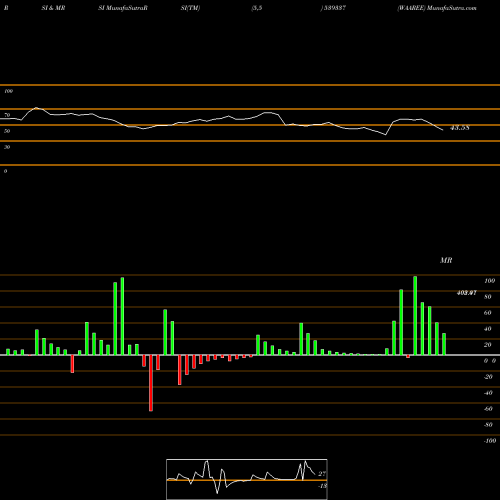Click the SI MunafaSutraR header text
This screenshot has height=500, width=500.
[x=123, y=8]
